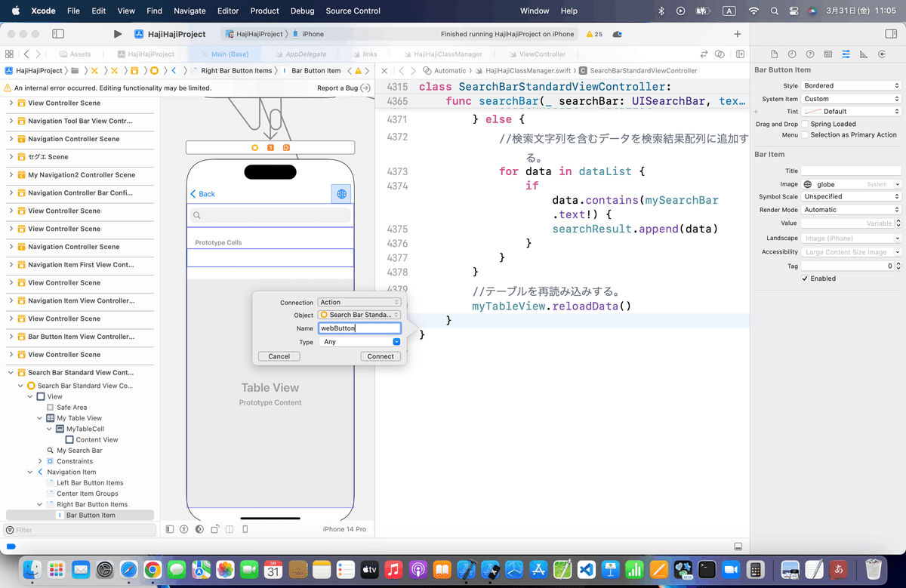Expand the セグエ Scene disclosure triangle

click(x=11, y=157)
